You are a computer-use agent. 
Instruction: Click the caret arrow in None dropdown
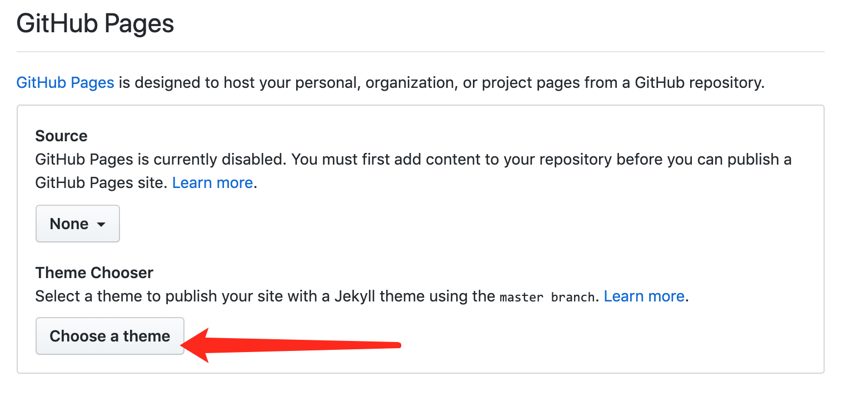click(101, 225)
